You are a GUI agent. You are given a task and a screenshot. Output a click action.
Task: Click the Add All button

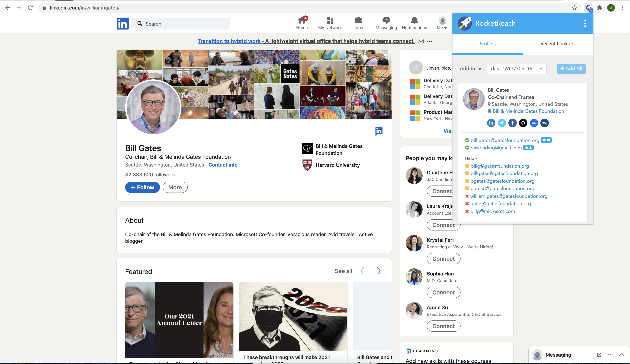point(571,69)
